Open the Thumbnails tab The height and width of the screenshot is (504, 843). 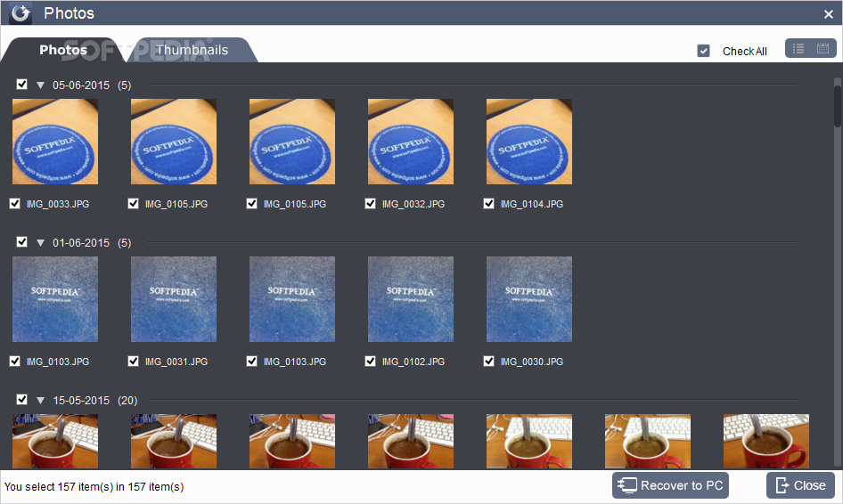(192, 50)
